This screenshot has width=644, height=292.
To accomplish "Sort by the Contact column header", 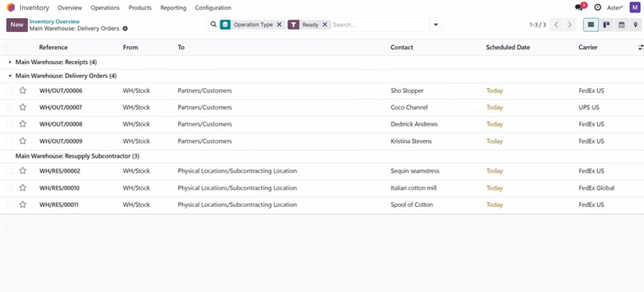I will 402,47.
